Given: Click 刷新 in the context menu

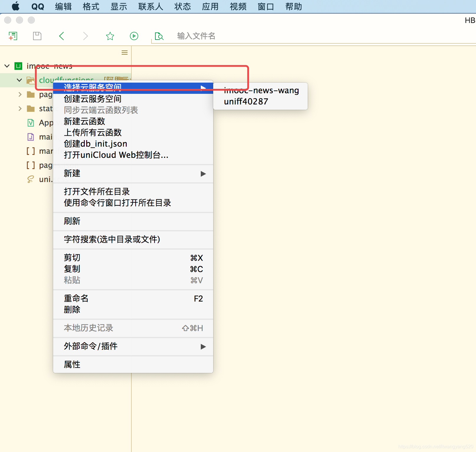Looking at the screenshot, I should pos(133,221).
